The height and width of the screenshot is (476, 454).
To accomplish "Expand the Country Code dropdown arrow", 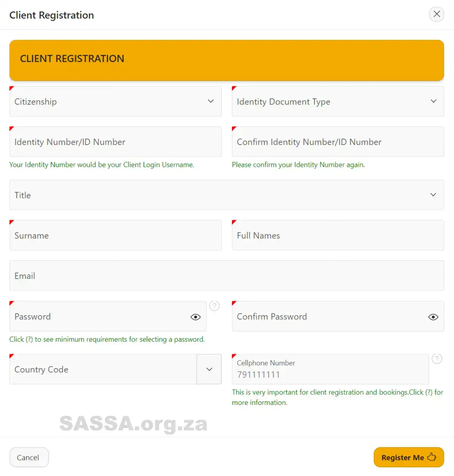I will (x=209, y=369).
